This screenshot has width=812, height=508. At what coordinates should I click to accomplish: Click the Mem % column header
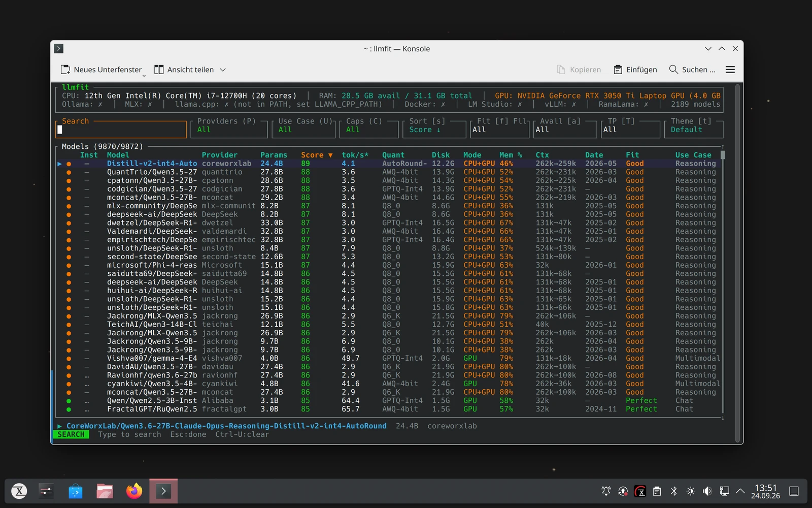pyautogui.click(x=511, y=155)
